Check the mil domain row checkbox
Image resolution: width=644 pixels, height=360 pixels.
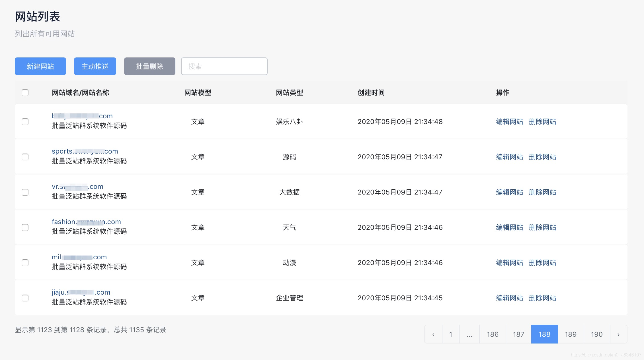tap(25, 263)
